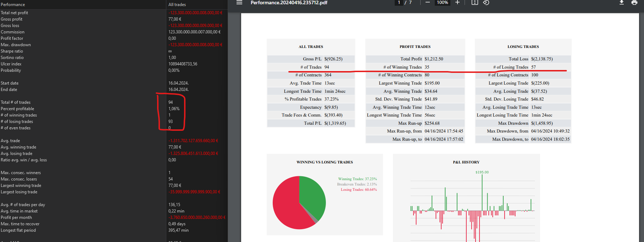
Task: Click the Max. consec. losers value 54
Action: point(171,179)
